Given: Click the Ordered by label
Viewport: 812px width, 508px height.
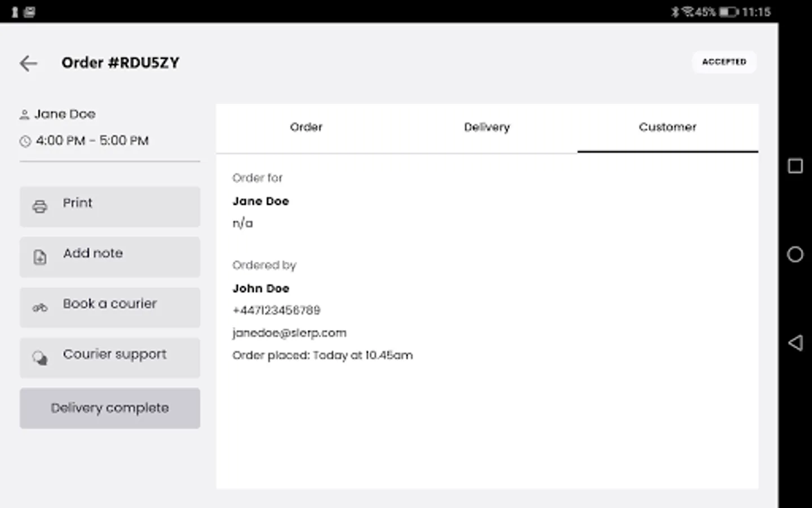Looking at the screenshot, I should [264, 265].
